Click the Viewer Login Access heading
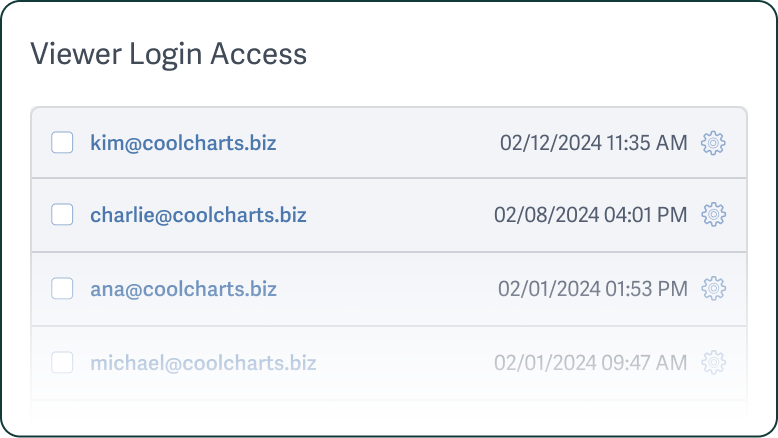The width and height of the screenshot is (778, 438). click(168, 53)
